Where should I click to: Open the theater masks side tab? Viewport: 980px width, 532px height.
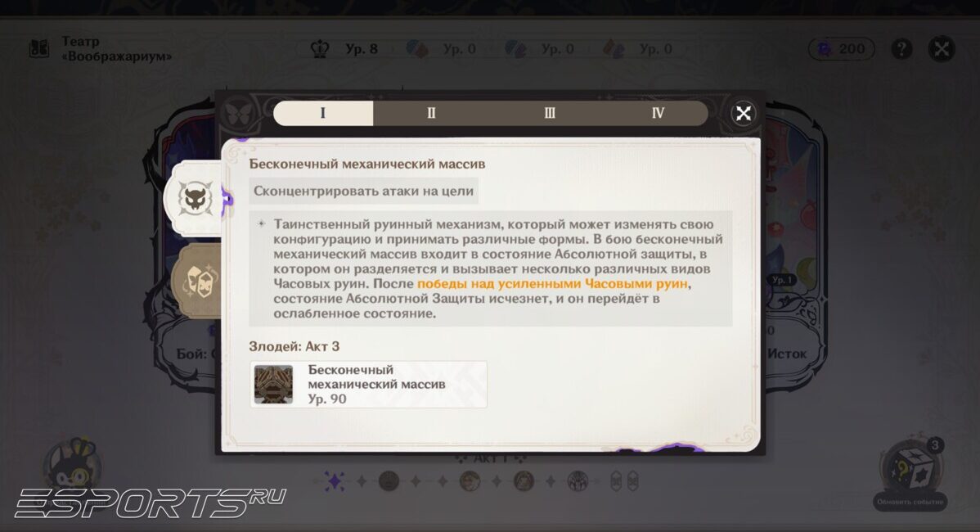click(196, 281)
